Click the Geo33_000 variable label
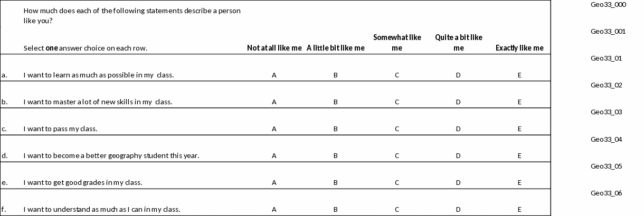Screen dimensions: 644x216 pos(608,5)
